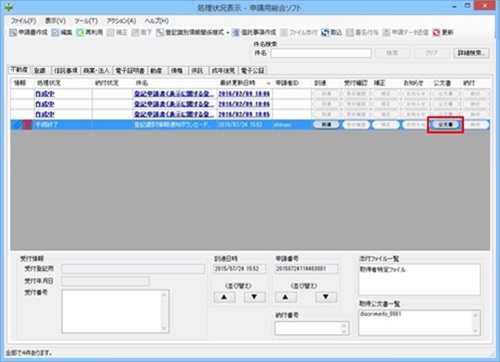
Task: Switch to the 供託 tab
Action: [x=197, y=71]
